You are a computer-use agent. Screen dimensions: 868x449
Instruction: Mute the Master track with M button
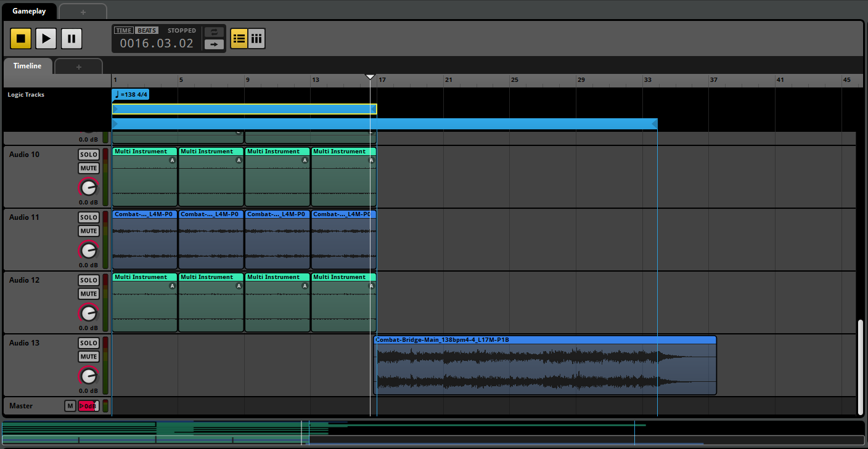pos(70,406)
